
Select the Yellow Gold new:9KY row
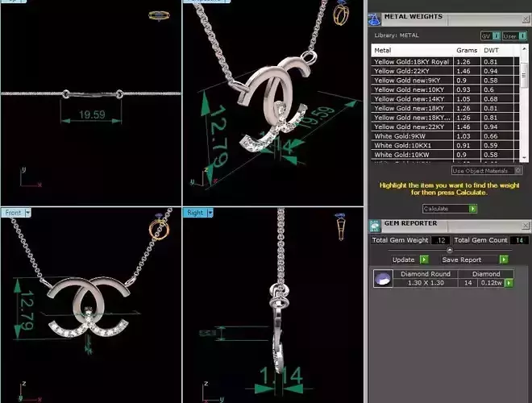click(x=445, y=81)
